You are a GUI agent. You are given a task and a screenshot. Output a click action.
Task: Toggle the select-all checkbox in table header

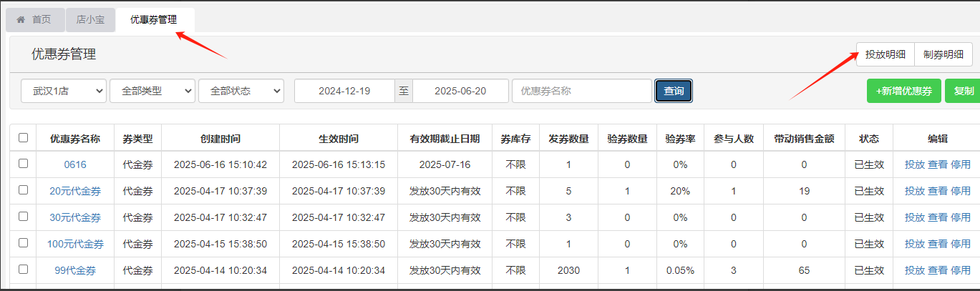23,138
